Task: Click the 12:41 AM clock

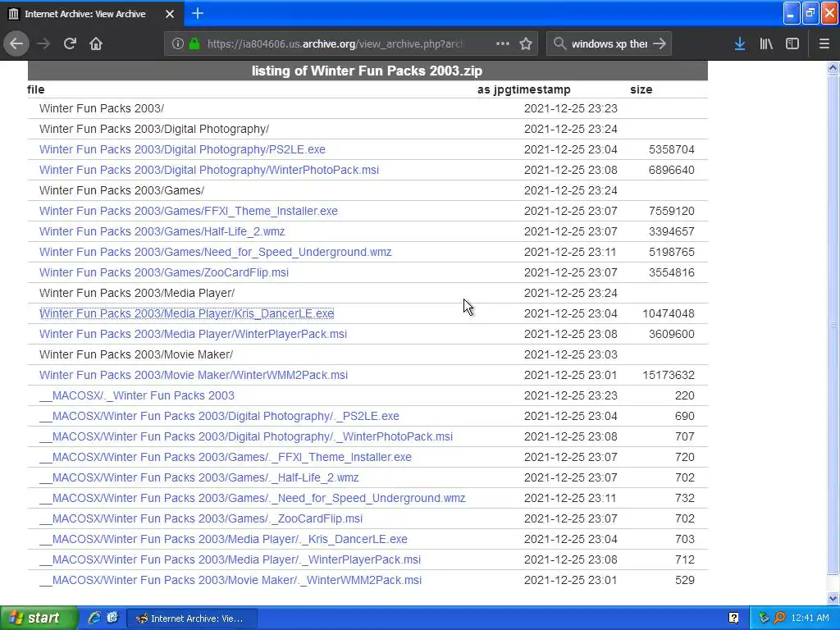Action: 810,619
